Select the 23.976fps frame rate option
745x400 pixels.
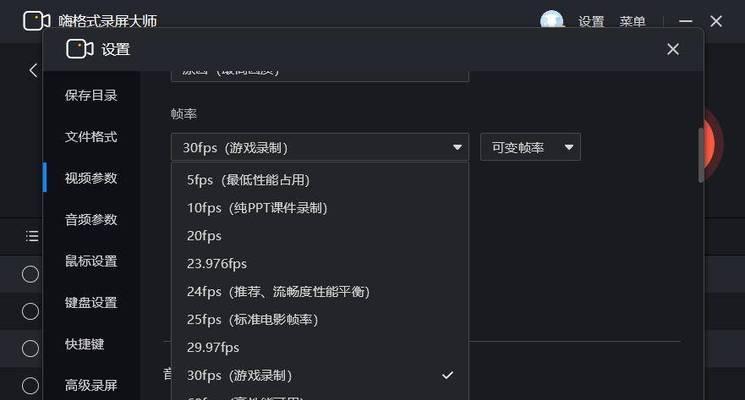click(320, 264)
